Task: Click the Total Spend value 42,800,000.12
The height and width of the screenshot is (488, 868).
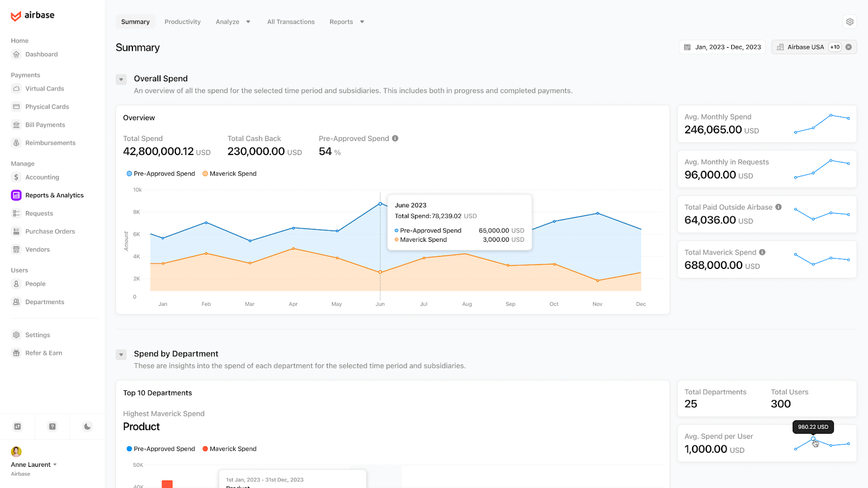Action: [x=158, y=151]
